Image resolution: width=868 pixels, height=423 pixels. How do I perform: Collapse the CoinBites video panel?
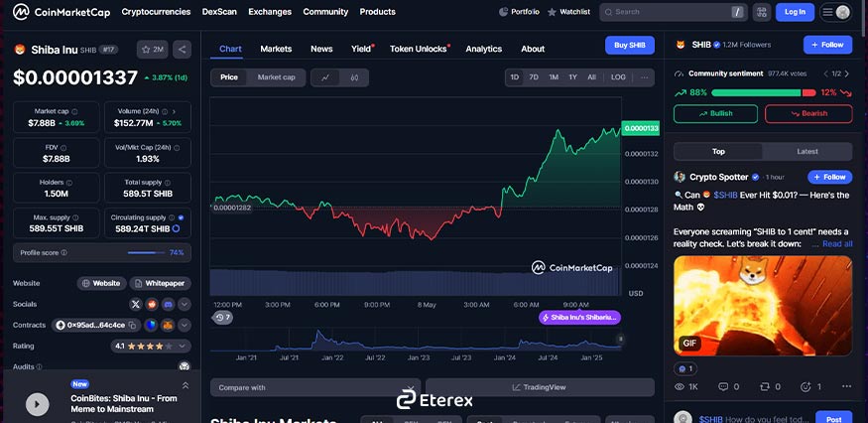[186, 386]
